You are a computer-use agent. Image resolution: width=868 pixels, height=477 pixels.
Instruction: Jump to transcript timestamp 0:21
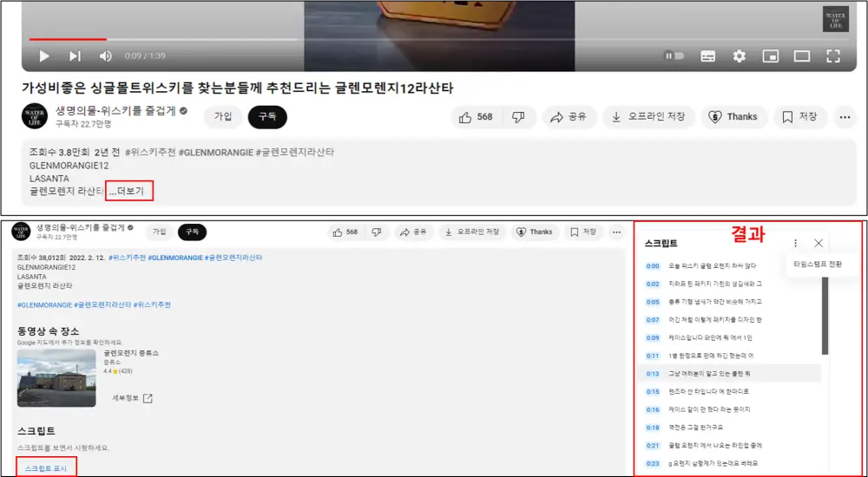pyautogui.click(x=653, y=446)
